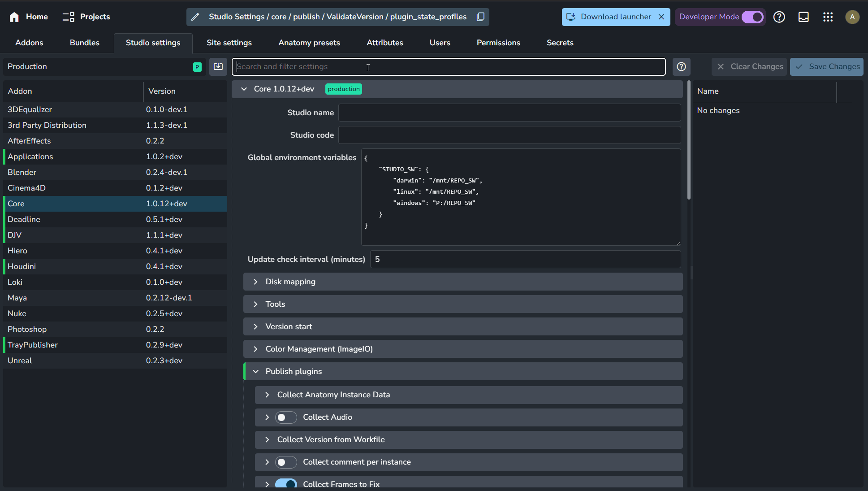This screenshot has height=491, width=868.
Task: Open the inbox icon in top bar
Action: point(803,17)
